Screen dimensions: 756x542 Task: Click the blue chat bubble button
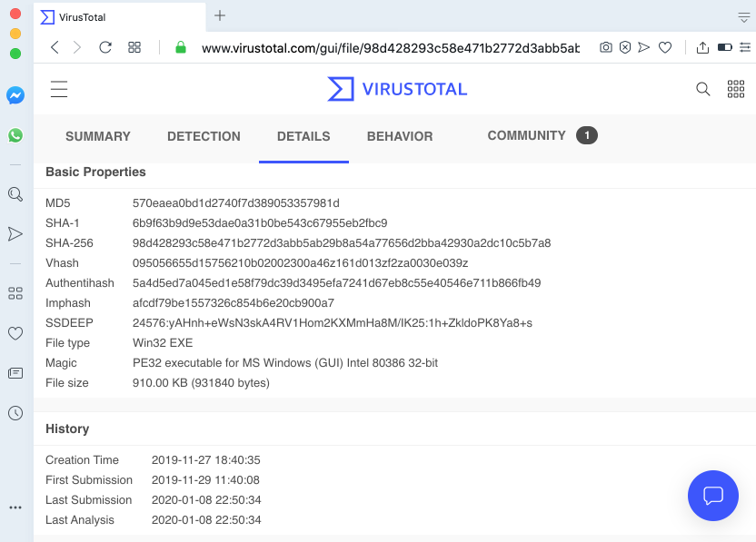713,496
